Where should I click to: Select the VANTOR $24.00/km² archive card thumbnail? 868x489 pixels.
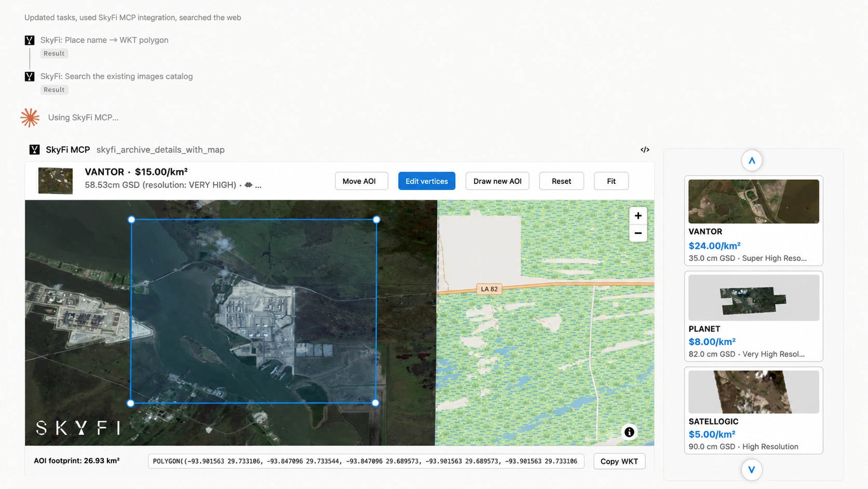click(754, 202)
